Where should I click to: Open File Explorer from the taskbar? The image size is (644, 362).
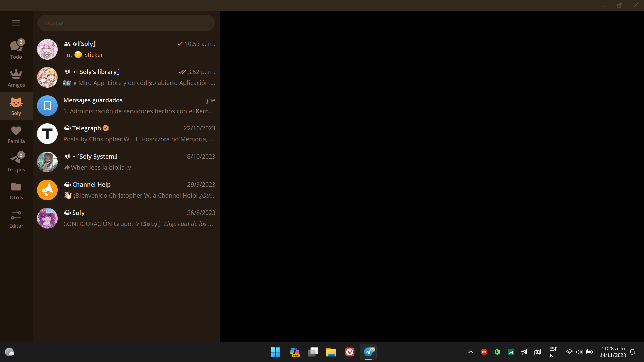pyautogui.click(x=331, y=352)
